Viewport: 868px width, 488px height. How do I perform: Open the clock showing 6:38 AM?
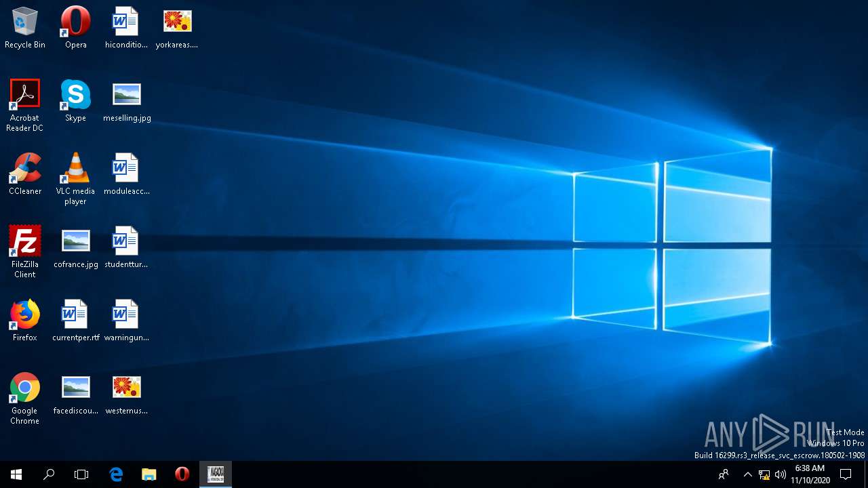point(810,474)
